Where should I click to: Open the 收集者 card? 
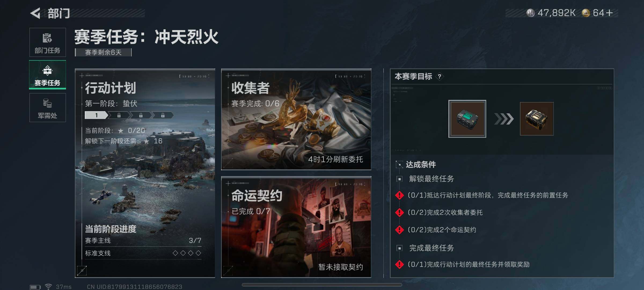pyautogui.click(x=296, y=119)
